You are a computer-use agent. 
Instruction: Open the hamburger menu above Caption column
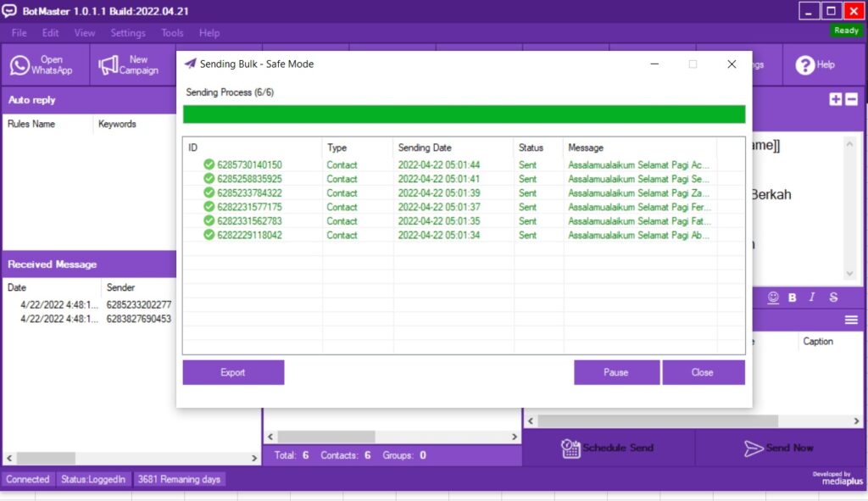(x=851, y=320)
